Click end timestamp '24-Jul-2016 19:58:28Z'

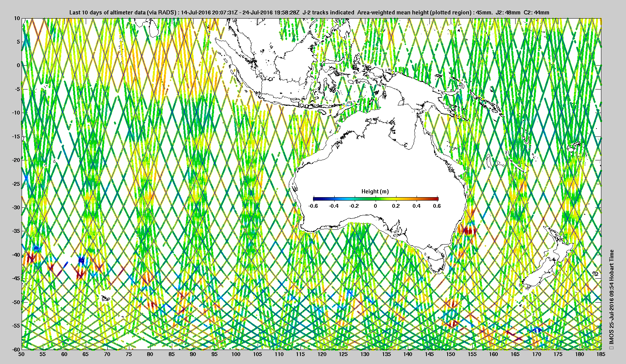[x=271, y=13]
